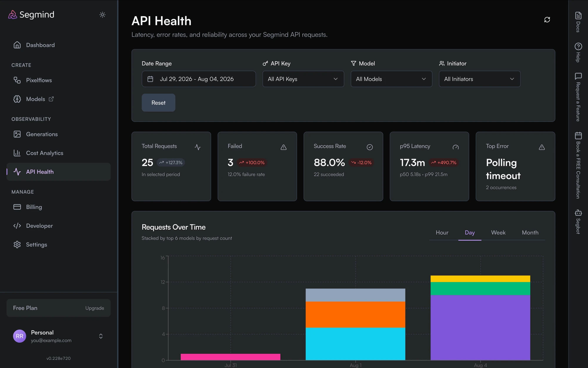Open Pixelflows from the sidebar
Screen dimensions: 588x368
[59, 80]
